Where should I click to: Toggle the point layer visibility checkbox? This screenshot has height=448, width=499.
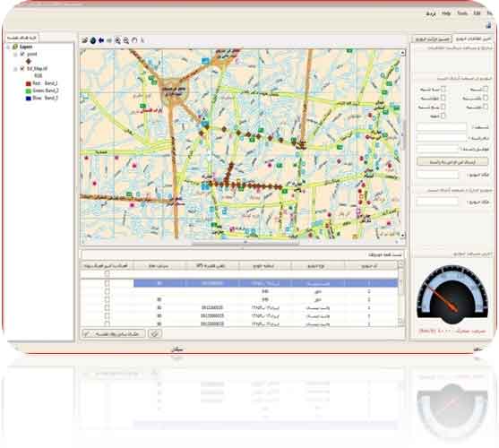point(22,54)
